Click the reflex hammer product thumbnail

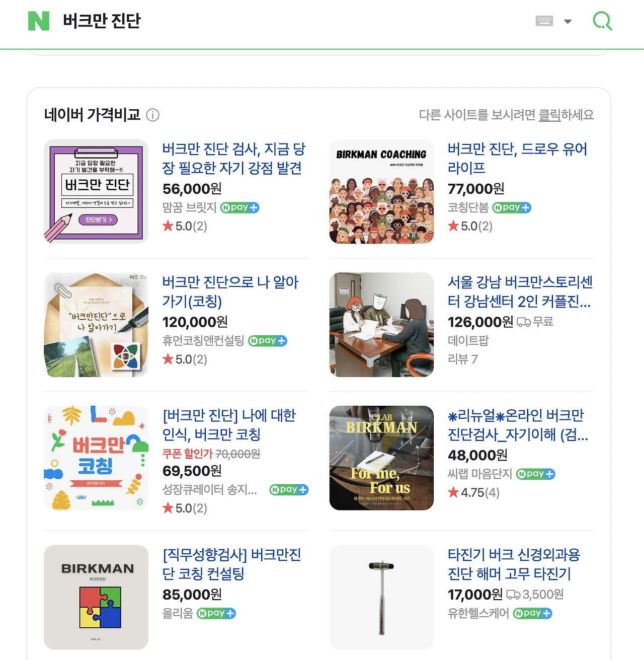[381, 597]
